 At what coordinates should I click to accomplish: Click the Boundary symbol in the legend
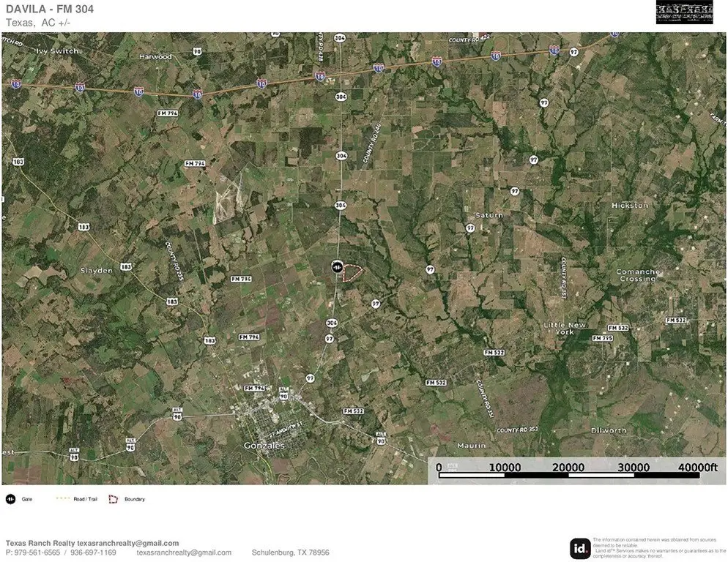click(x=114, y=499)
